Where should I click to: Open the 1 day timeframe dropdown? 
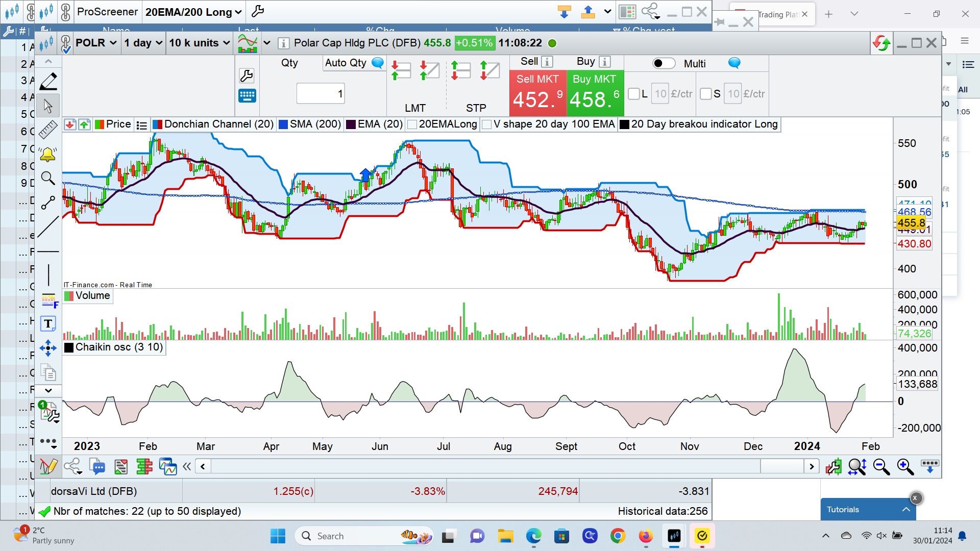(x=143, y=43)
